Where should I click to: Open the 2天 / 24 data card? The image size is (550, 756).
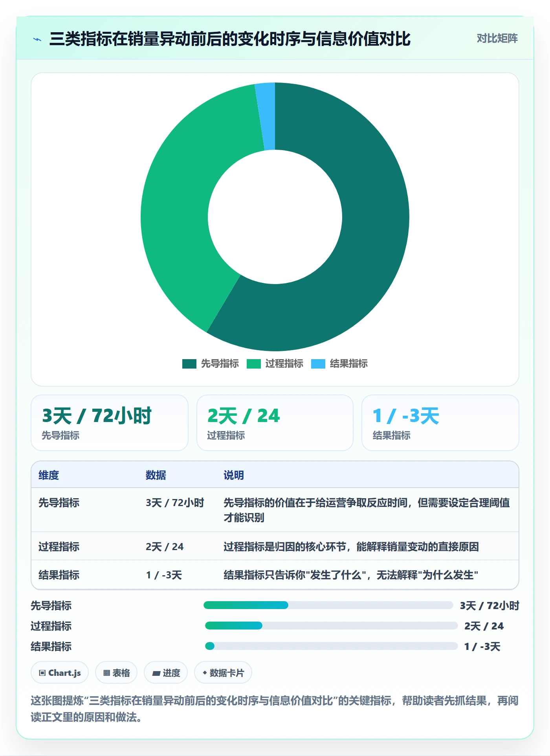click(275, 423)
